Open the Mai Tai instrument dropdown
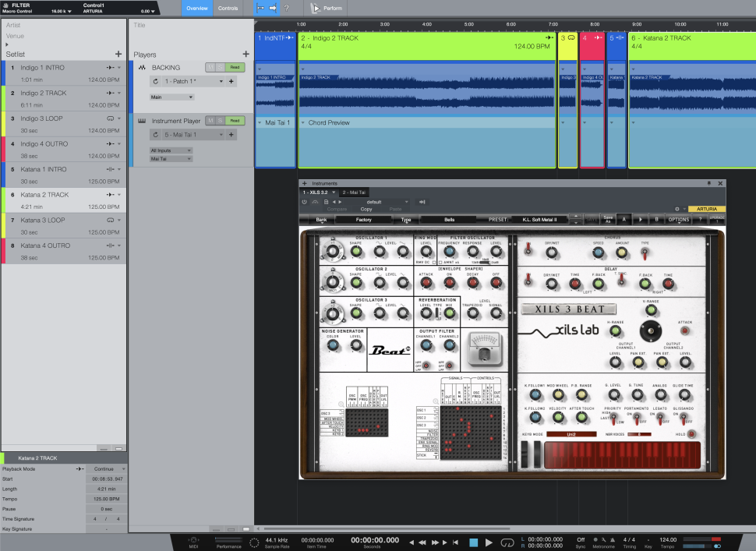The image size is (756, 551). pyautogui.click(x=171, y=159)
